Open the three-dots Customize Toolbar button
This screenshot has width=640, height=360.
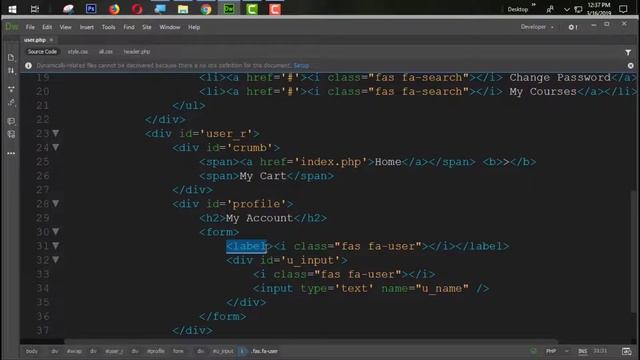pyautogui.click(x=11, y=153)
